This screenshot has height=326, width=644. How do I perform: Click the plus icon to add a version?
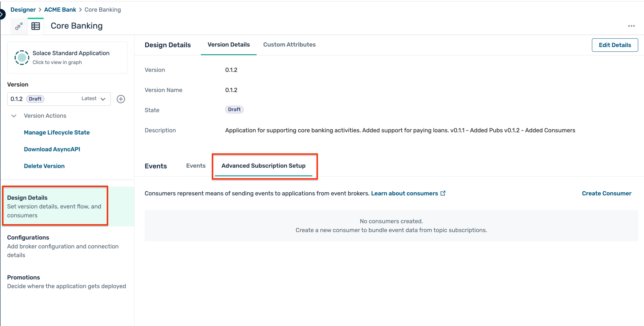121,99
